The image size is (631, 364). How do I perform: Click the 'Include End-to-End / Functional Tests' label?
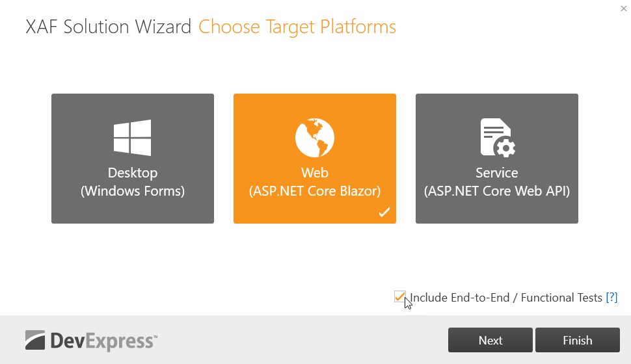click(506, 298)
